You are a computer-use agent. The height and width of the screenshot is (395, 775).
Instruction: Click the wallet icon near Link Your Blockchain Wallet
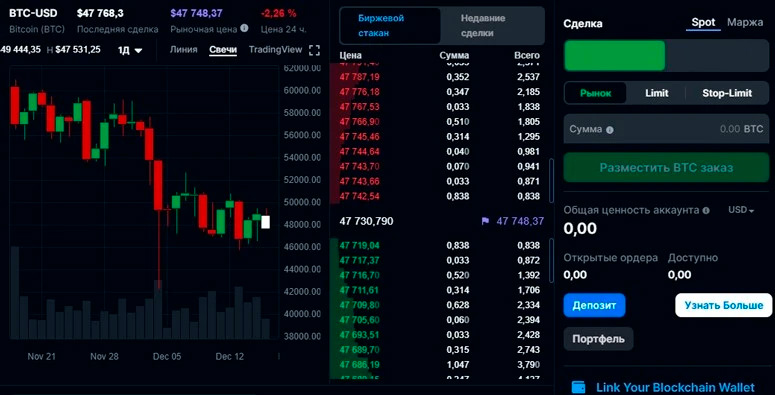(578, 387)
